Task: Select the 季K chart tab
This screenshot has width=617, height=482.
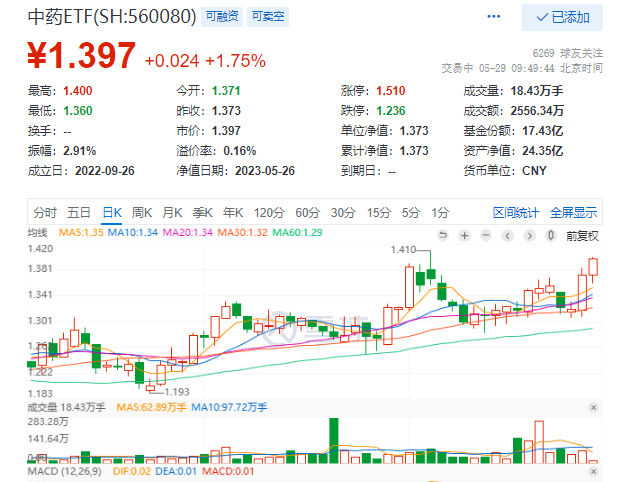Action: point(203,213)
